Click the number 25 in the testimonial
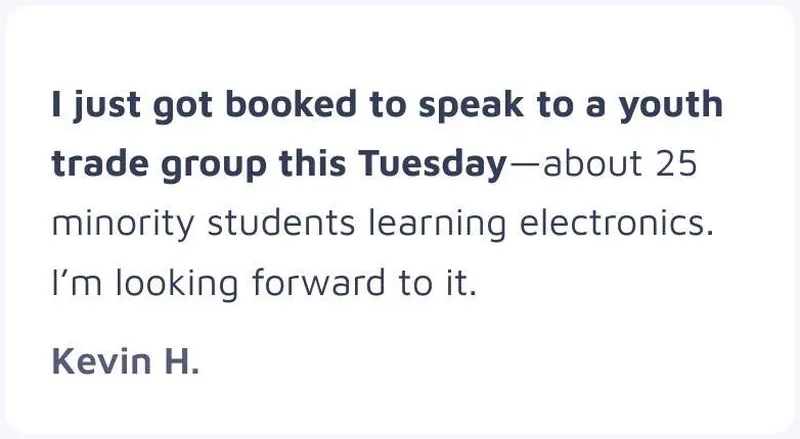 pos(676,163)
